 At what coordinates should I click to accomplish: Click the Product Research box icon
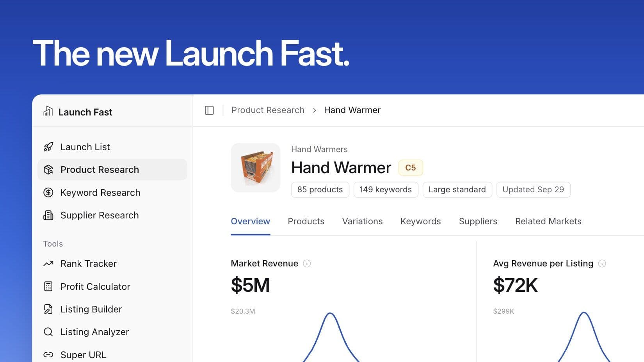click(x=48, y=170)
